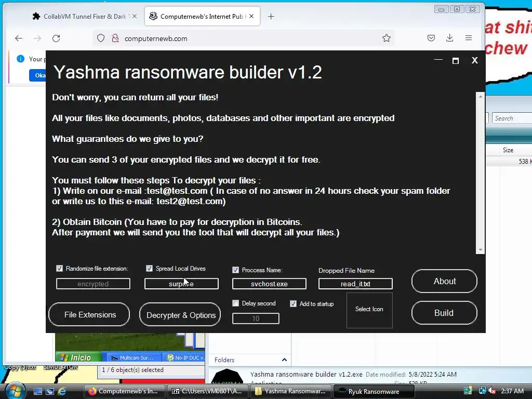Click the Switch between windows icon
The image size is (532, 399).
(x=50, y=391)
